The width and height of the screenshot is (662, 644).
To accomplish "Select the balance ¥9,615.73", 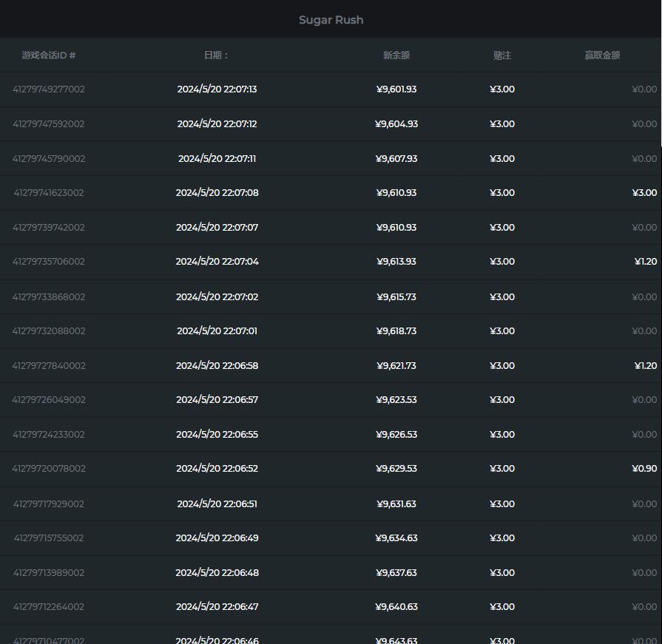I will click(x=396, y=297).
